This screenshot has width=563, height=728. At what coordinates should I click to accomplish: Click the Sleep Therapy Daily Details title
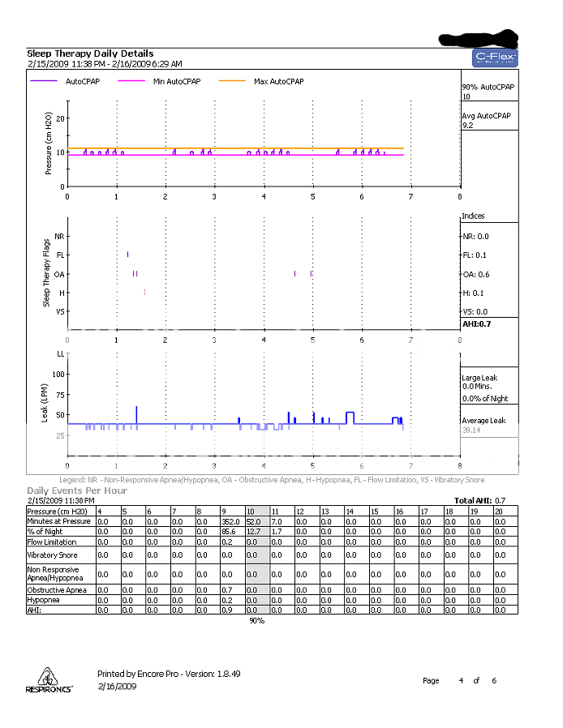(x=90, y=54)
